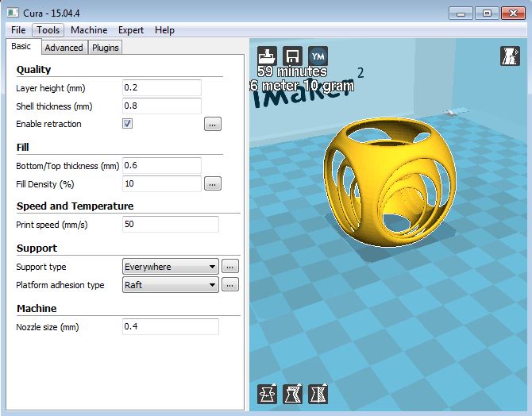This screenshot has width=532, height=416.
Task: Click the Bottom/Top thickness input field
Action: tap(162, 166)
